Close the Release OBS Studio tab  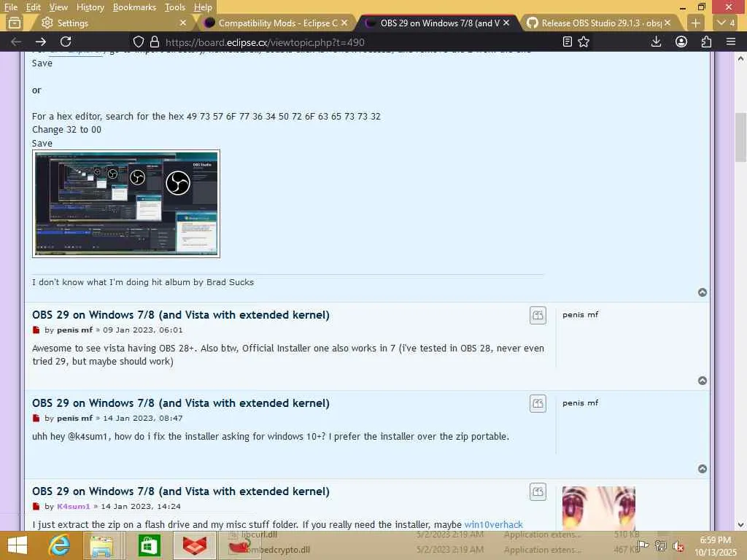pyautogui.click(x=667, y=23)
